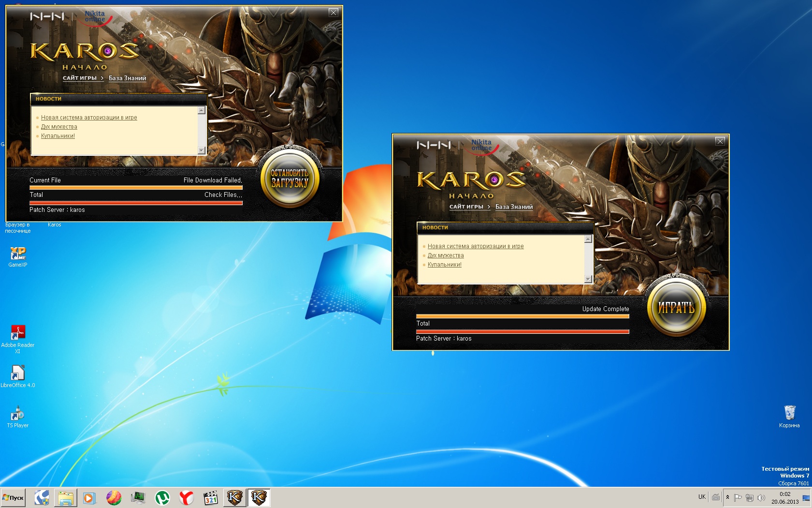Open Windows Explorer from the taskbar
Viewport: 812px width, 508px height.
[66, 497]
